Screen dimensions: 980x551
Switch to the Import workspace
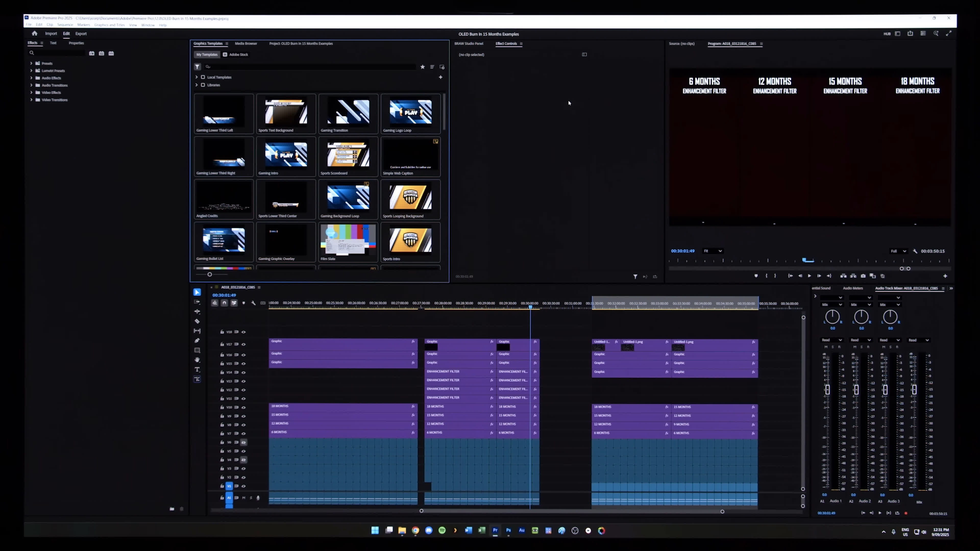51,33
